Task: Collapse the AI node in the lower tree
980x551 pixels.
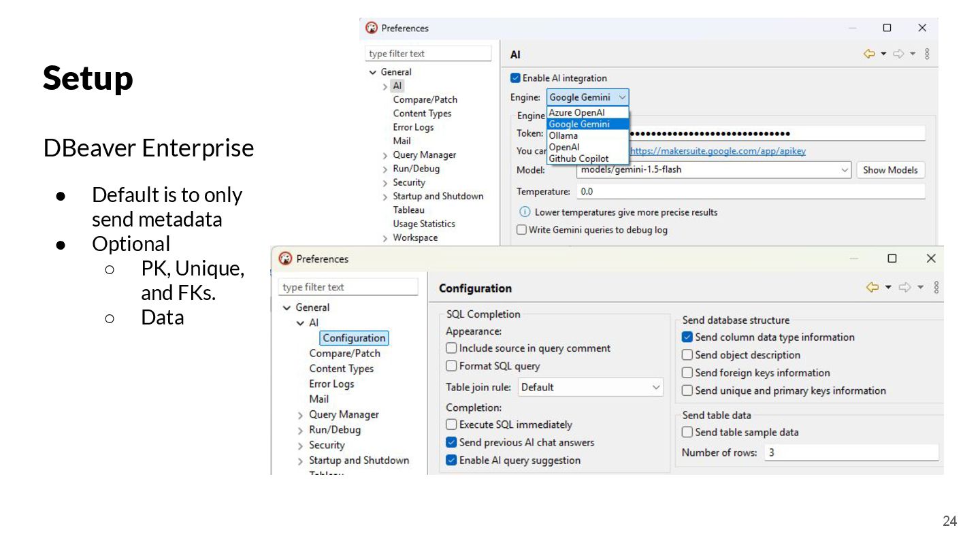Action: pyautogui.click(x=300, y=323)
